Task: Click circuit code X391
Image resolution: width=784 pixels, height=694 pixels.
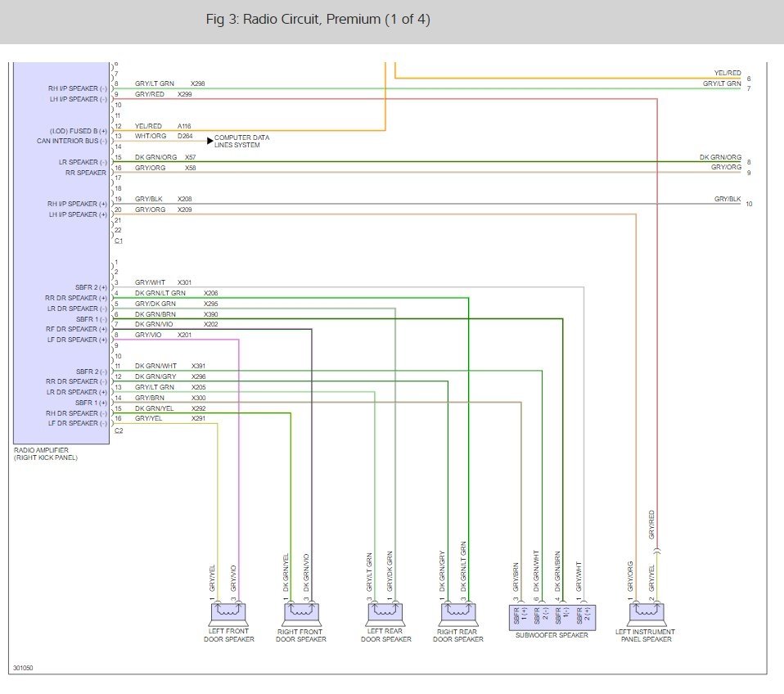Action: [199, 366]
